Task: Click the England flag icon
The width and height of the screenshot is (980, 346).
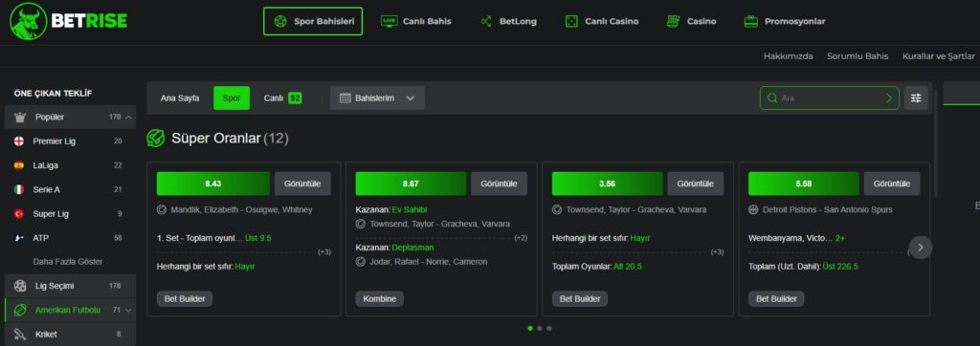Action: pyautogui.click(x=19, y=141)
